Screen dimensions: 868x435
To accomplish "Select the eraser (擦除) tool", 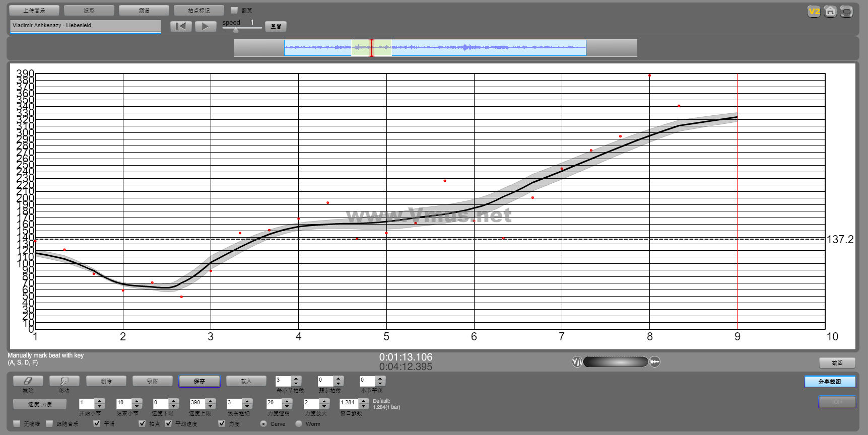I will click(28, 381).
